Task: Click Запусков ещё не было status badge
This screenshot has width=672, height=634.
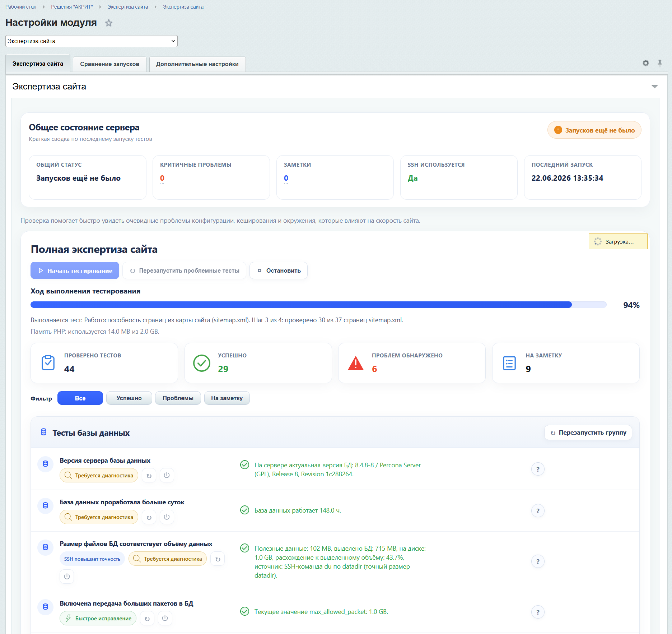Action: tap(594, 130)
